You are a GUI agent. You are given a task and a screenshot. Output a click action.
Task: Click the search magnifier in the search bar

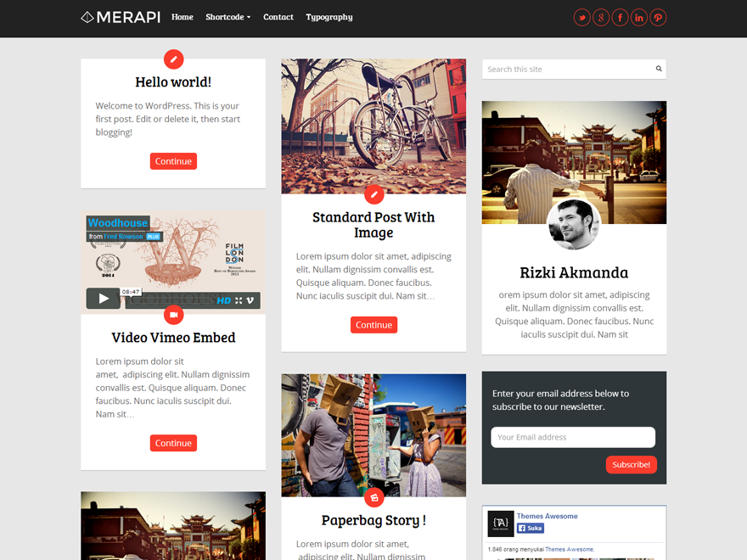tap(659, 69)
